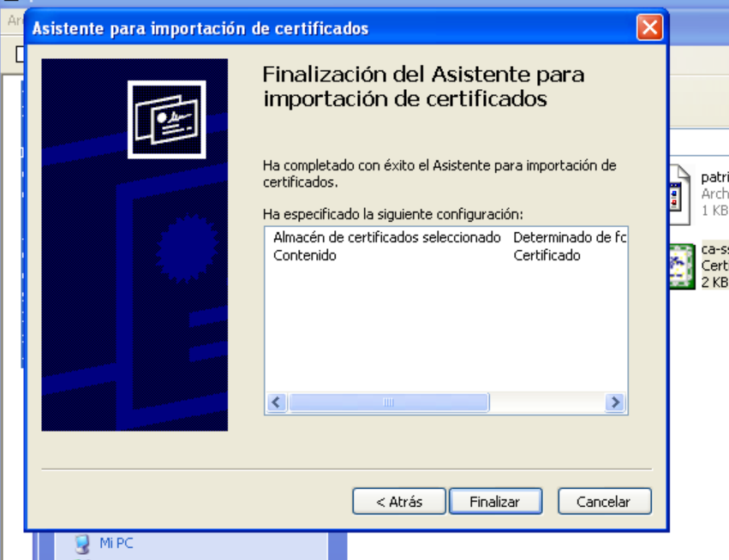Click Finalizar to complete the import
Viewport: 729px width, 560px height.
coord(495,501)
